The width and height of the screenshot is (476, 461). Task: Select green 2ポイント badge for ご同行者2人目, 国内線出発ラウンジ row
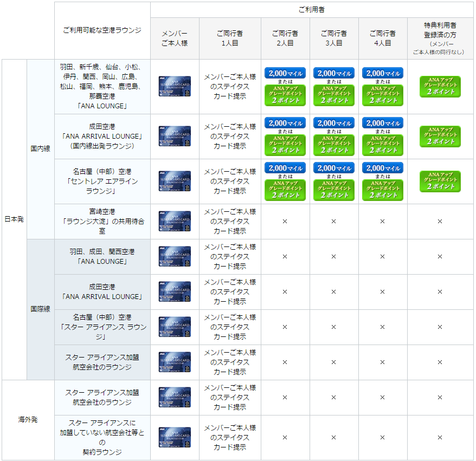pyautogui.click(x=285, y=145)
